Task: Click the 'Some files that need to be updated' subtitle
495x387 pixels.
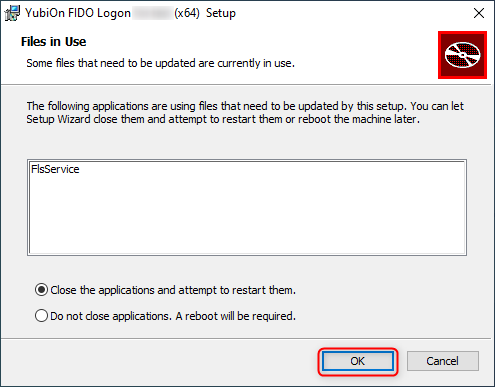Action: pos(160,63)
